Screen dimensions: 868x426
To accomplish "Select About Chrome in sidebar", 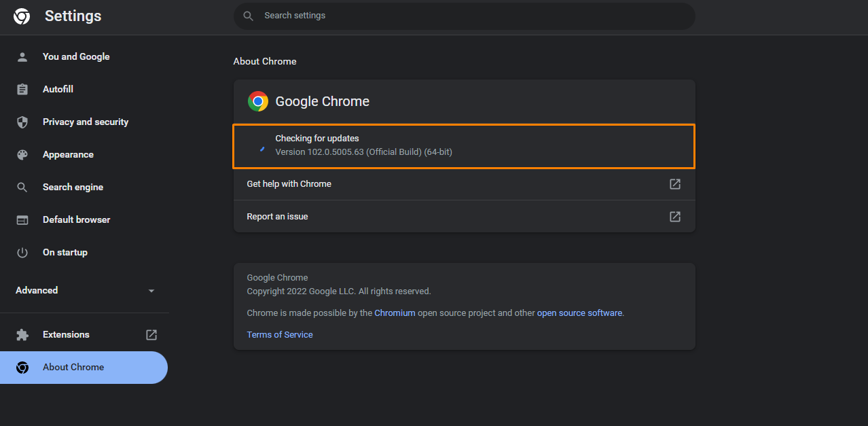I will pos(84,368).
